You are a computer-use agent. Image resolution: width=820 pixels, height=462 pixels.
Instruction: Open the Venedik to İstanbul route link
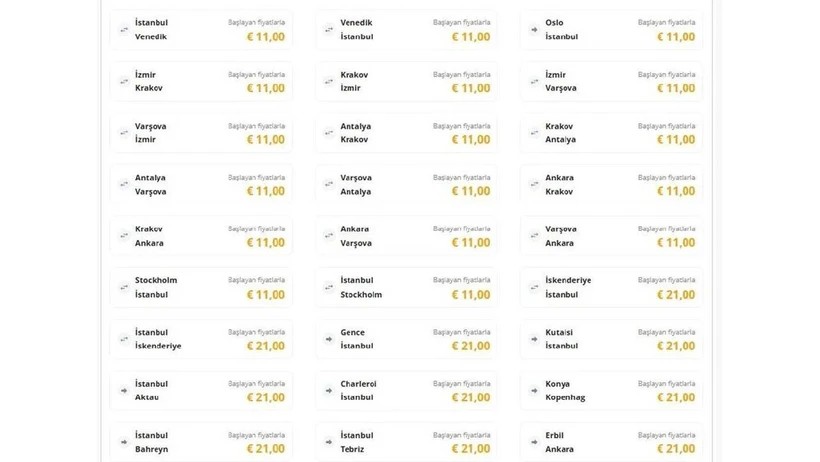pos(406,30)
